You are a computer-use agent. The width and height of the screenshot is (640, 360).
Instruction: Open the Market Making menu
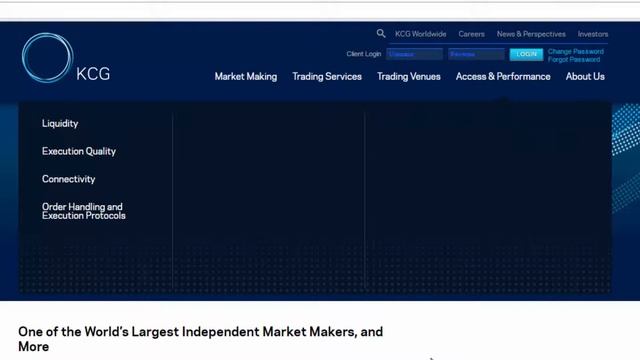246,77
